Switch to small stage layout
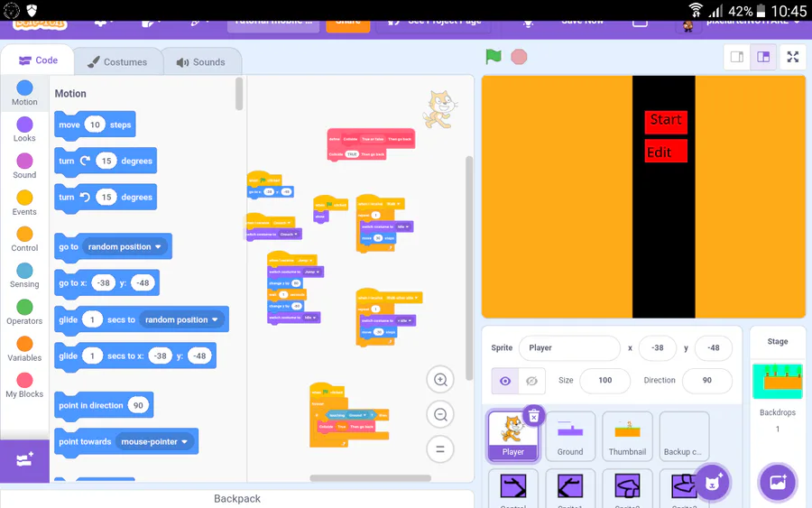Viewport: 812px width, 508px height. click(737, 57)
